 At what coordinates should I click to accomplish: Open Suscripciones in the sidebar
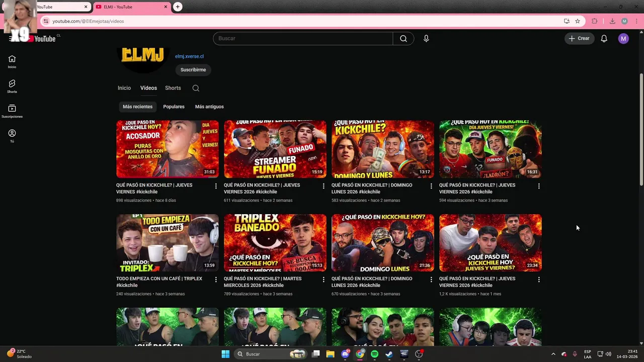[12, 111]
